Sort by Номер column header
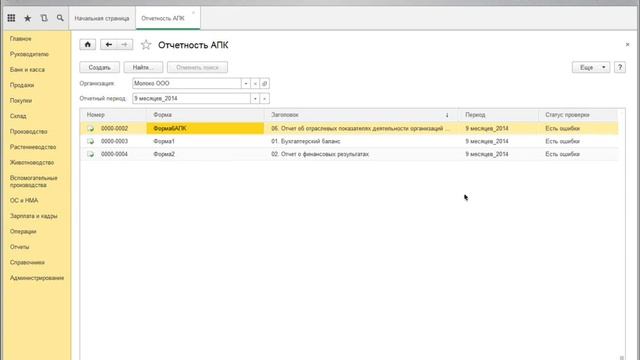The image size is (640, 360). point(96,115)
